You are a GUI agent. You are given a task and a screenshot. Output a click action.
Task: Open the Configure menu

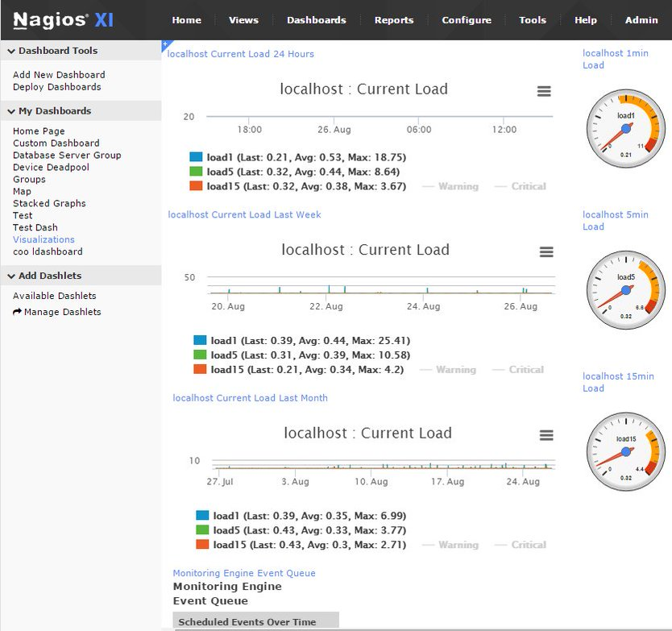[x=466, y=20]
